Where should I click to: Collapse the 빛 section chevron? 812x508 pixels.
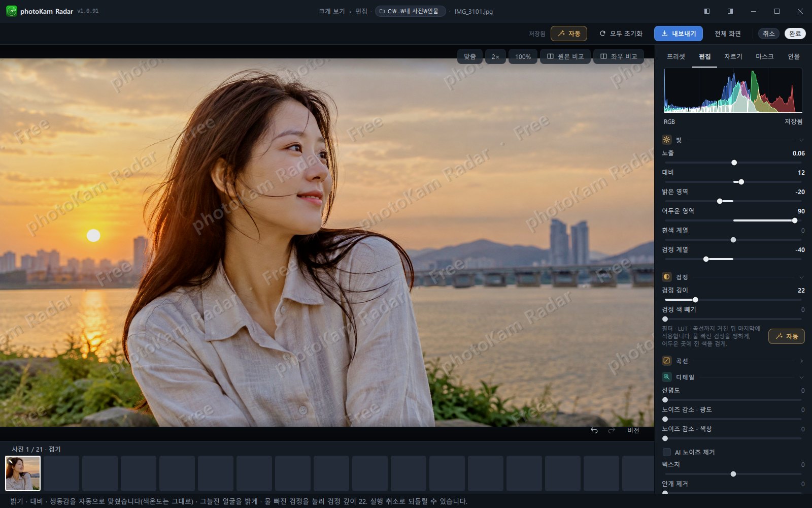pyautogui.click(x=801, y=140)
